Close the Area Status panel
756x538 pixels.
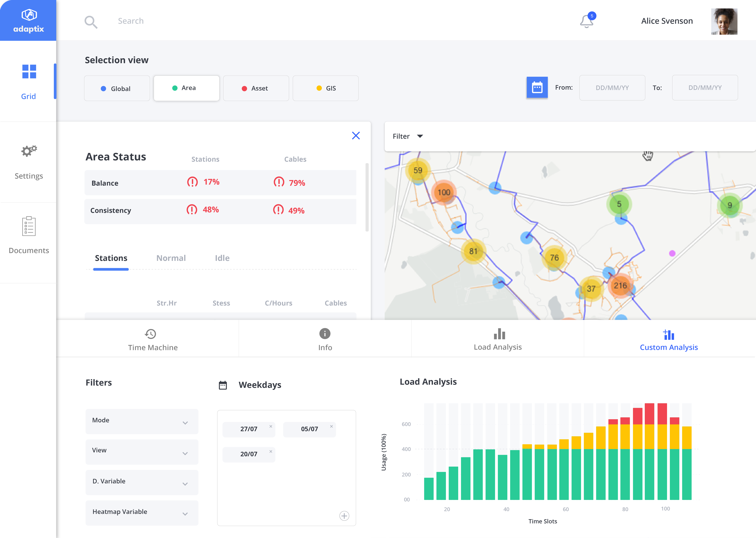point(356,136)
